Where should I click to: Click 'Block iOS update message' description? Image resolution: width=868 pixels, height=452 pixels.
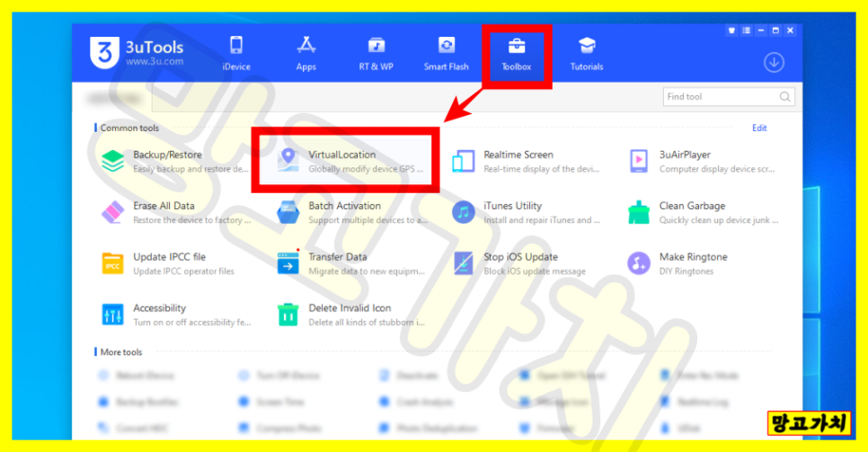535,270
